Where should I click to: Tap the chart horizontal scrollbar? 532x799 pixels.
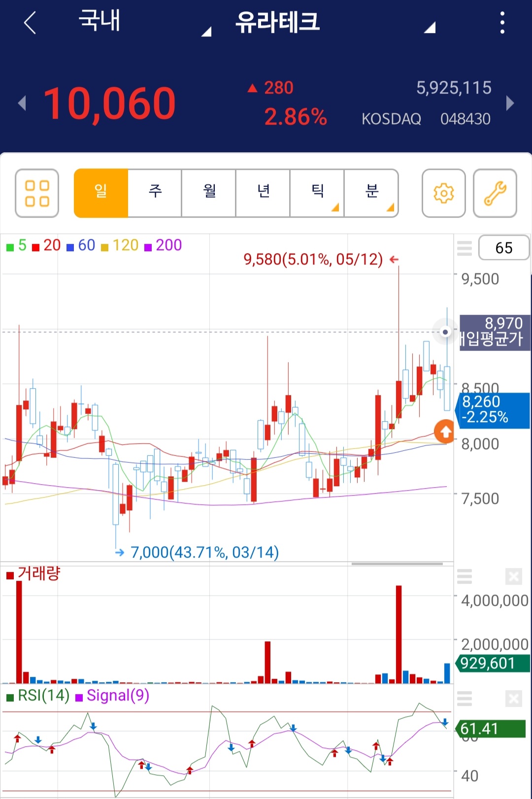tap(397, 564)
